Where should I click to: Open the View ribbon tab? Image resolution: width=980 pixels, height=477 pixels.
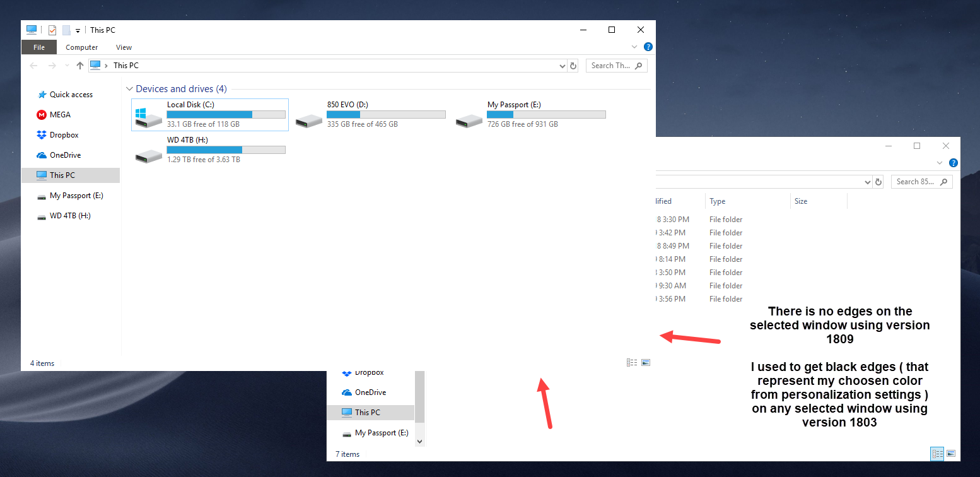tap(124, 47)
